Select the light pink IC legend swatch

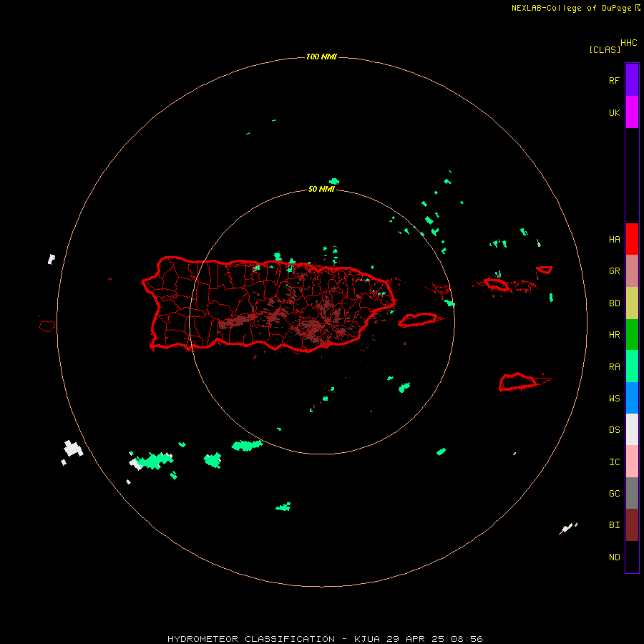tap(632, 462)
